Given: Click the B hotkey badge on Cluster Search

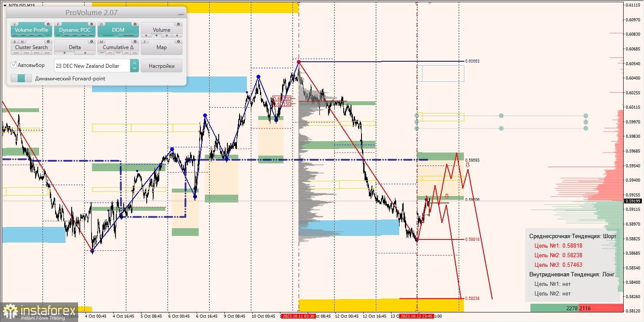Looking at the screenshot, I should pos(16,42).
